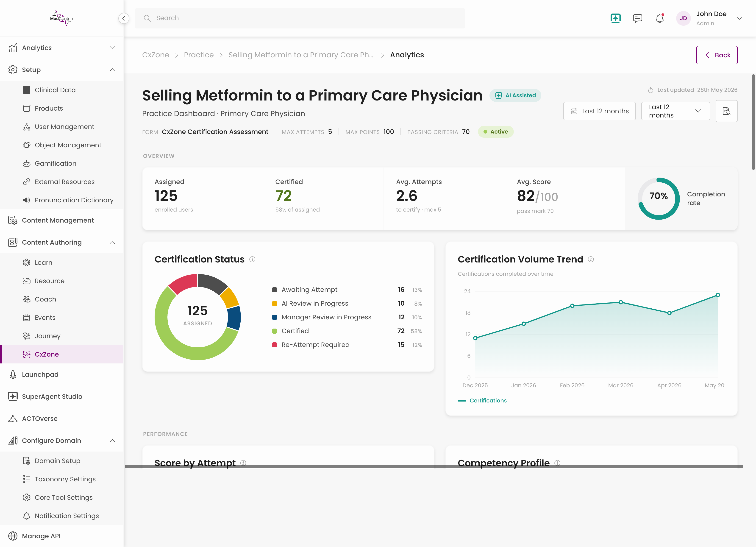Open SuperAgent Studio
756x547 pixels.
tap(62, 396)
